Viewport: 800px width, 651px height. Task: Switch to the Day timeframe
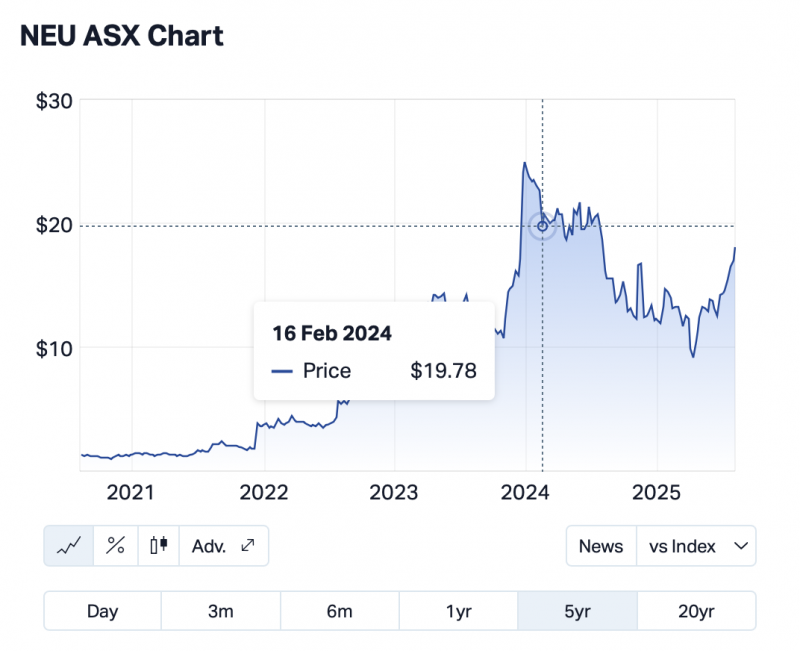coord(102,611)
